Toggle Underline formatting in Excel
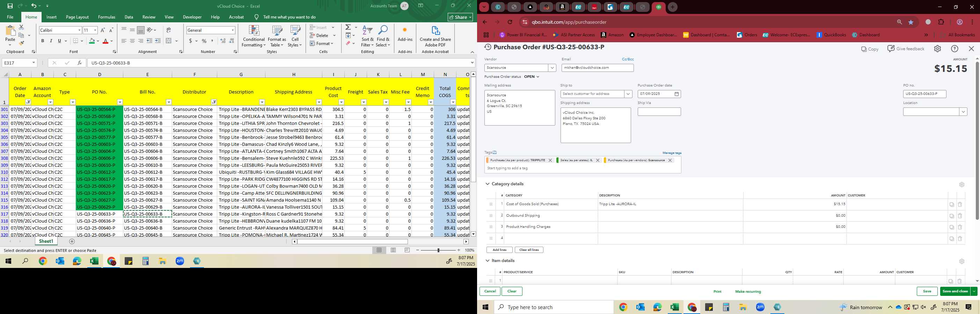This screenshot has height=314, width=980. tap(59, 41)
